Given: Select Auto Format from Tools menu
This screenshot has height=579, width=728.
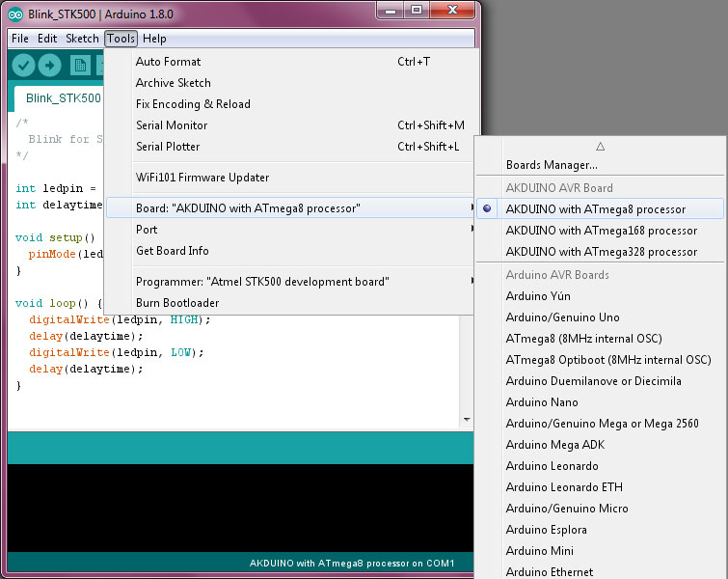Looking at the screenshot, I should pyautogui.click(x=168, y=62).
